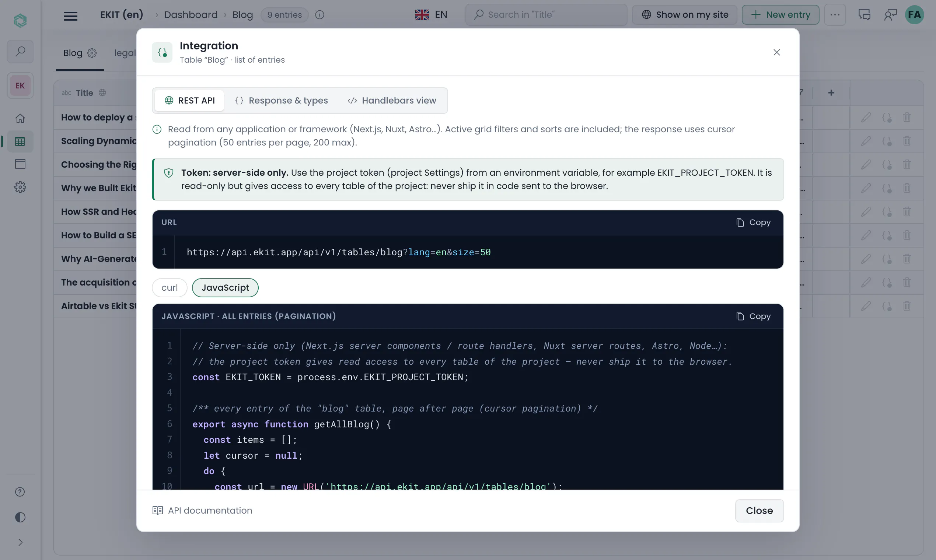
Task: Copy the JavaScript pagination snippet
Action: pyautogui.click(x=753, y=316)
